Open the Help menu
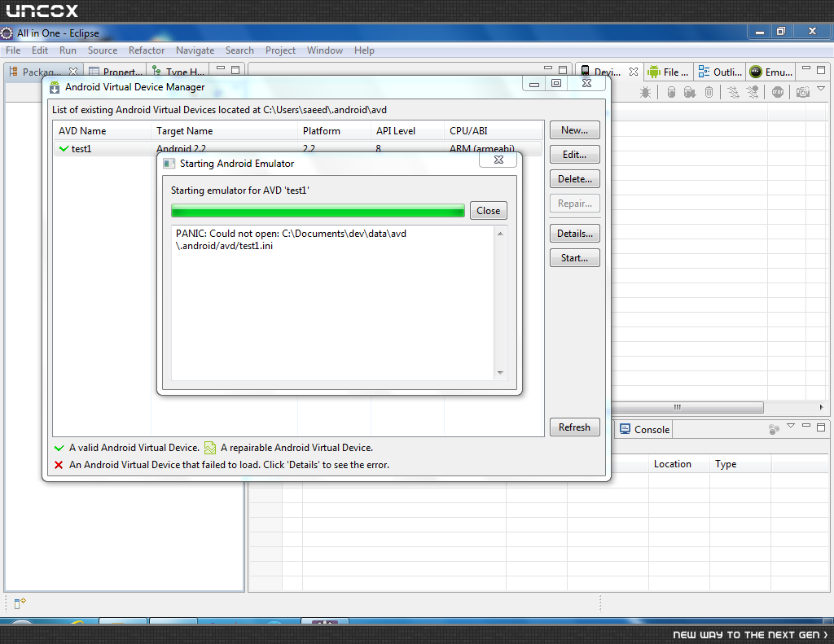834x644 pixels. tap(364, 50)
